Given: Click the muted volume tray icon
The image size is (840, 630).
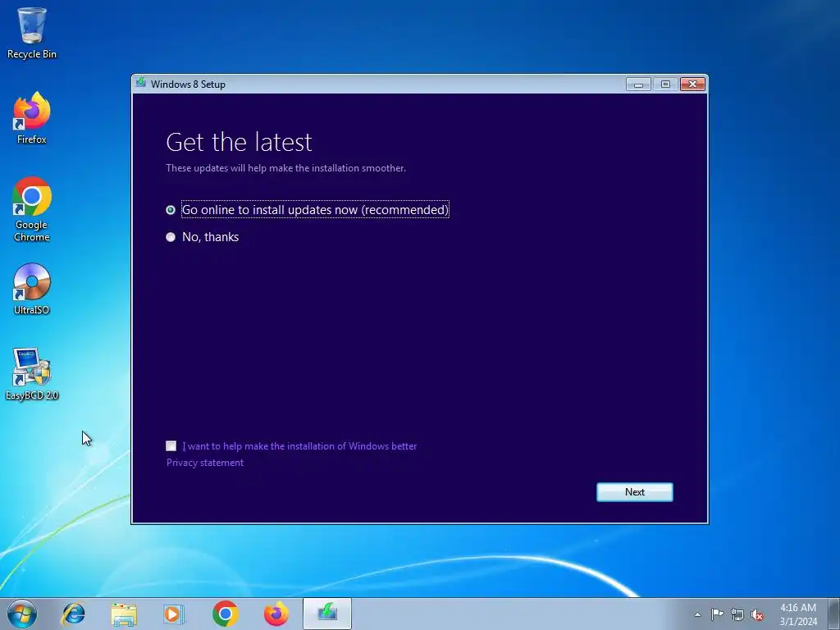Looking at the screenshot, I should coord(757,614).
